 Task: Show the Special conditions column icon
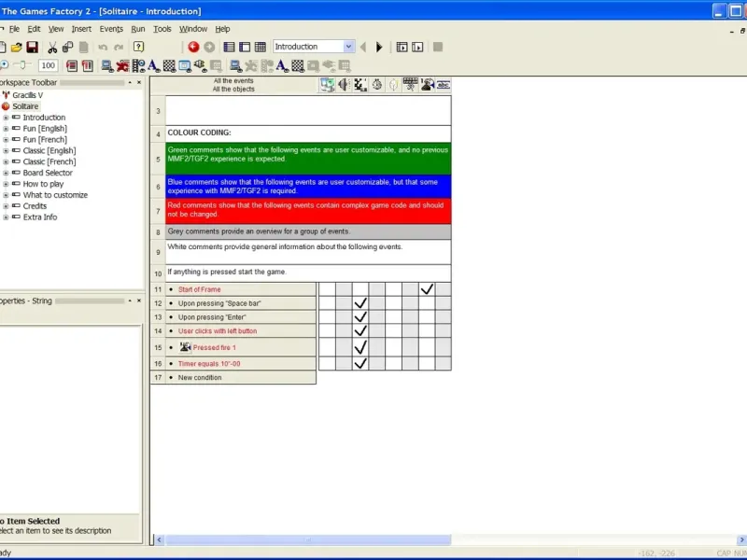(x=328, y=85)
